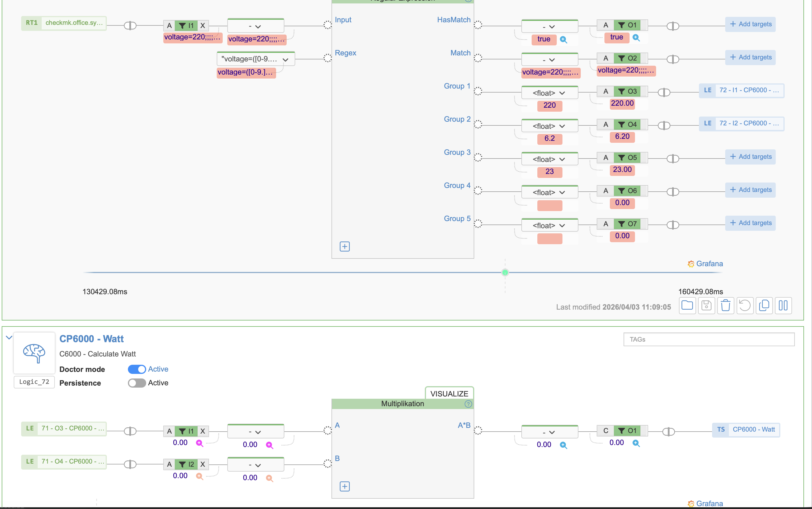Click Add targets for output O1

click(x=750, y=24)
